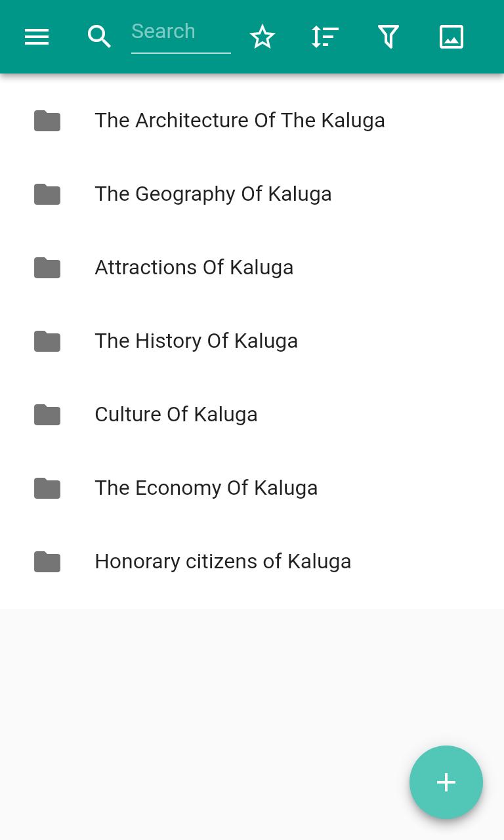This screenshot has width=504, height=840.
Task: Open the funnel filter options
Action: (388, 37)
